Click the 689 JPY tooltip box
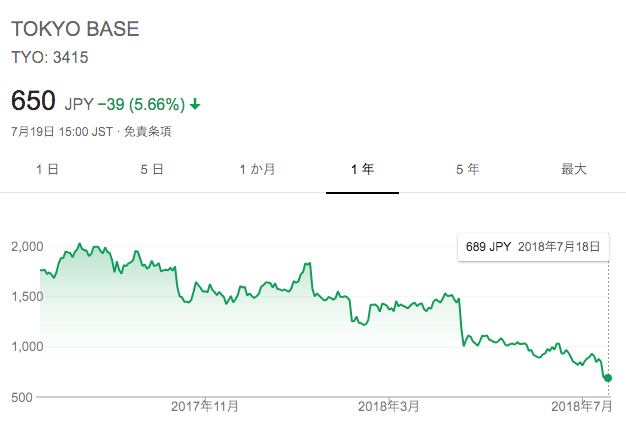This screenshot has width=626, height=433. 533,247
